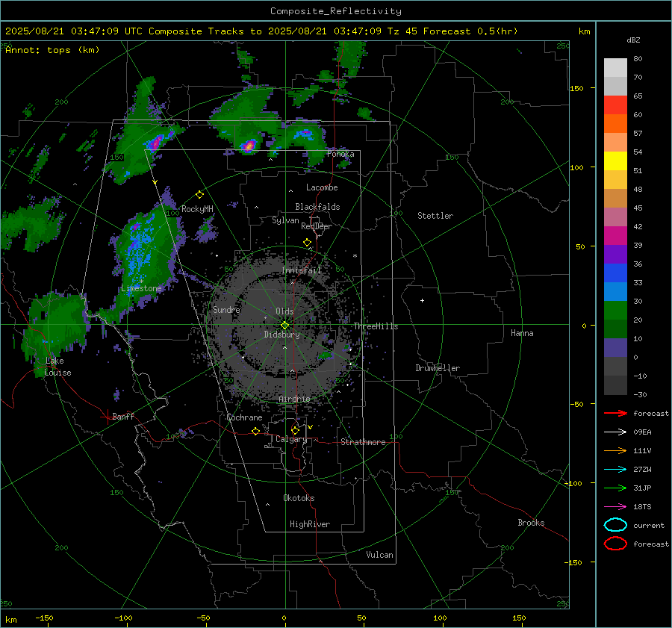Click the Ponoka city label
This screenshot has width=672, height=628.
[340, 154]
